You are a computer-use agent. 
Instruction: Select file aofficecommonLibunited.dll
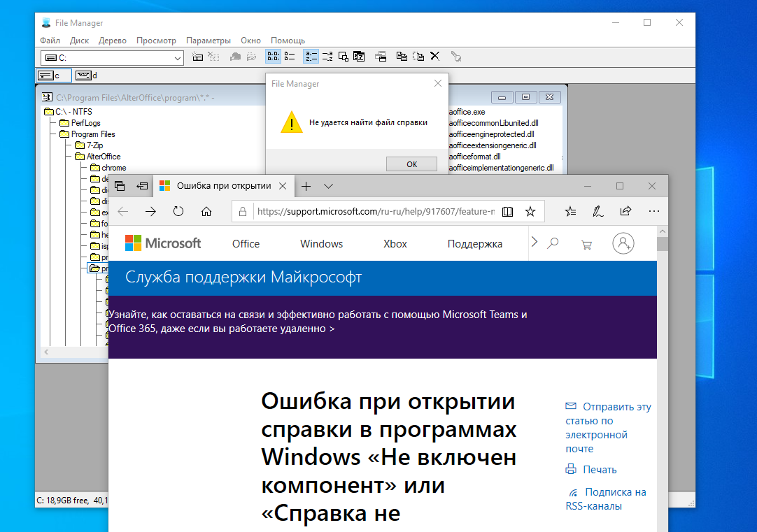pyautogui.click(x=493, y=123)
